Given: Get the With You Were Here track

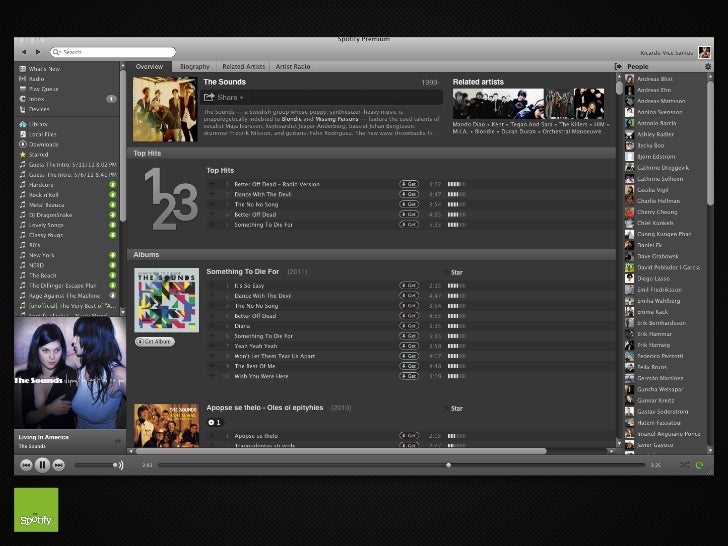Looking at the screenshot, I should [x=409, y=376].
